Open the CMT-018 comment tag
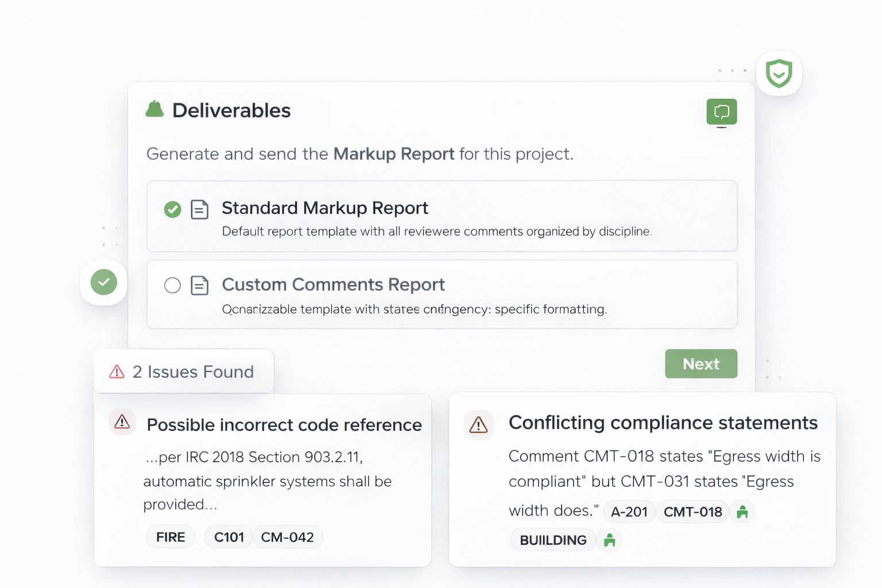 click(693, 512)
